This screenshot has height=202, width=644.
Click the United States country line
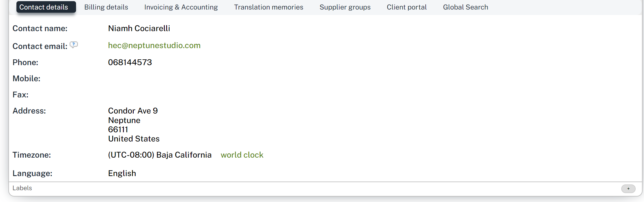point(134,139)
